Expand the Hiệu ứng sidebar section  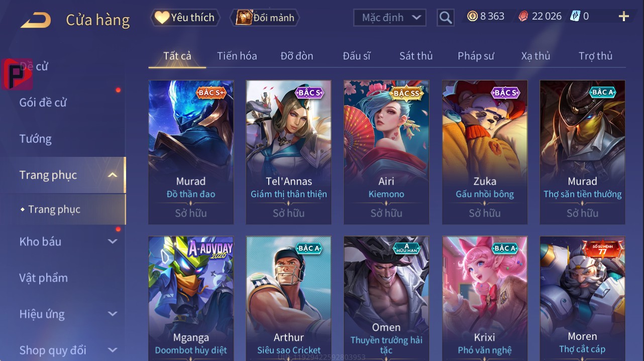point(113,314)
